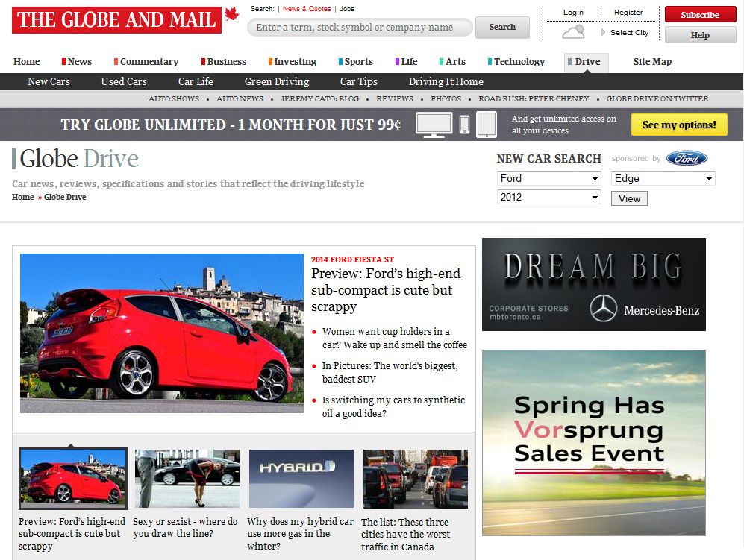The image size is (744, 560).
Task: Select the traffic jam thumbnail
Action: [x=416, y=479]
